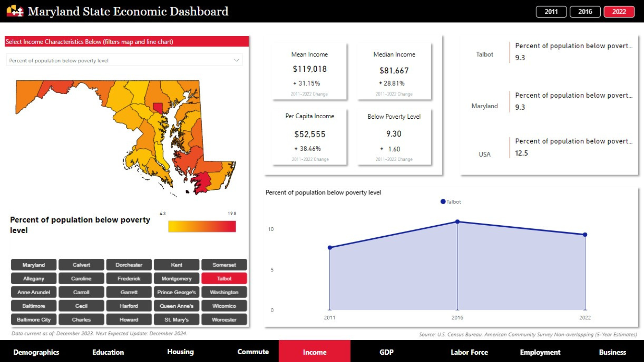The image size is (644, 362).
Task: Select the Talbot county button
Action: (224, 279)
